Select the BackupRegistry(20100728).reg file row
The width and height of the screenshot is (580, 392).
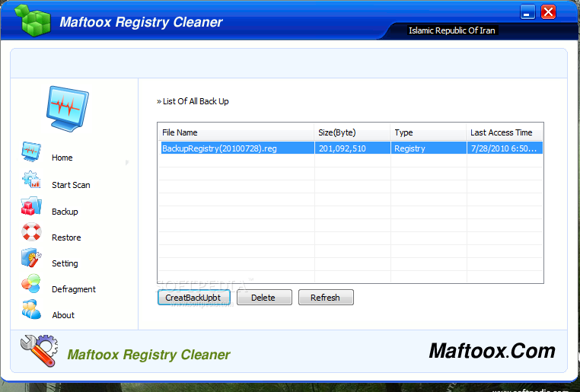(352, 148)
